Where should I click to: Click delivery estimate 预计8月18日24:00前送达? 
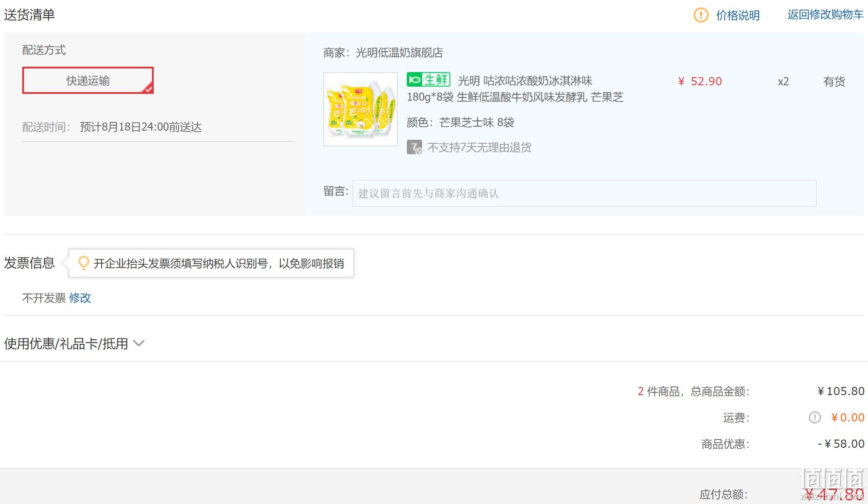[141, 127]
